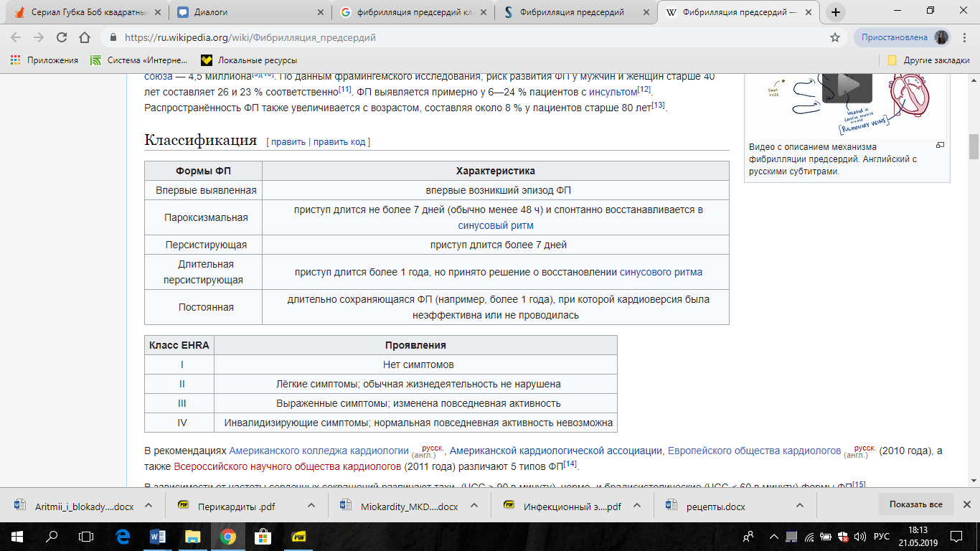Bookmark this page with the star icon
This screenshot has height=551, width=980.
coord(834,37)
